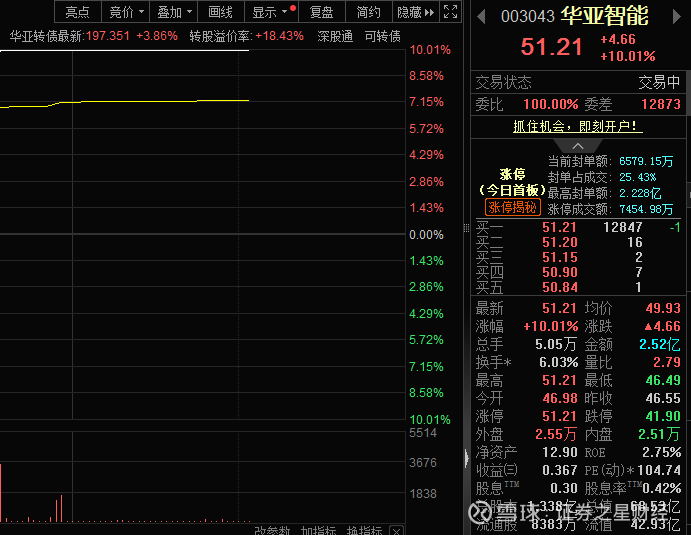The width and height of the screenshot is (691, 535).
Task: Click the 总手 value 5.05万
Action: 557,344
